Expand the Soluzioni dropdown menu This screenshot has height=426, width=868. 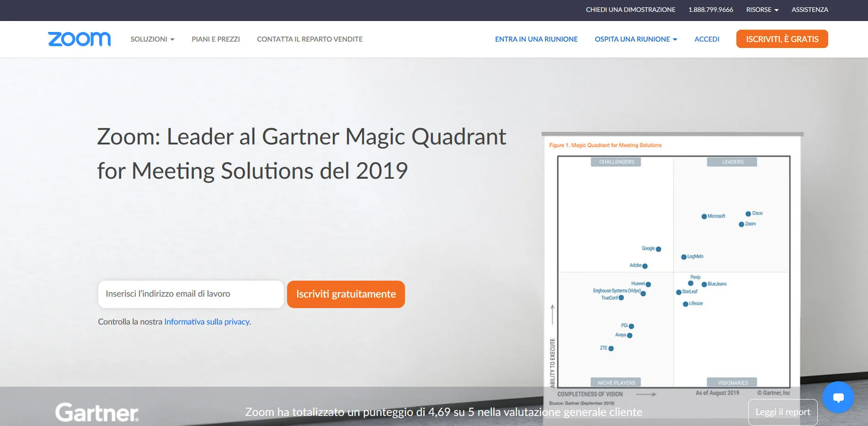[x=152, y=39]
